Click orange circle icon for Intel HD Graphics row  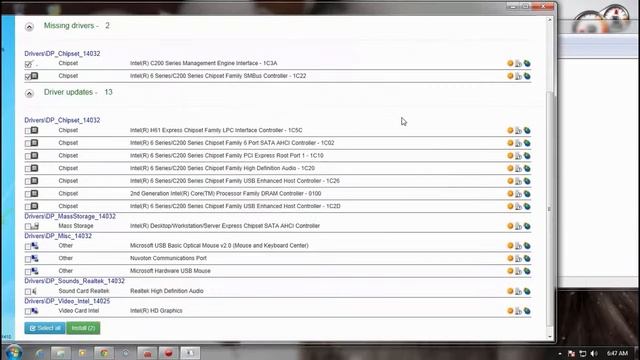pyautogui.click(x=510, y=311)
